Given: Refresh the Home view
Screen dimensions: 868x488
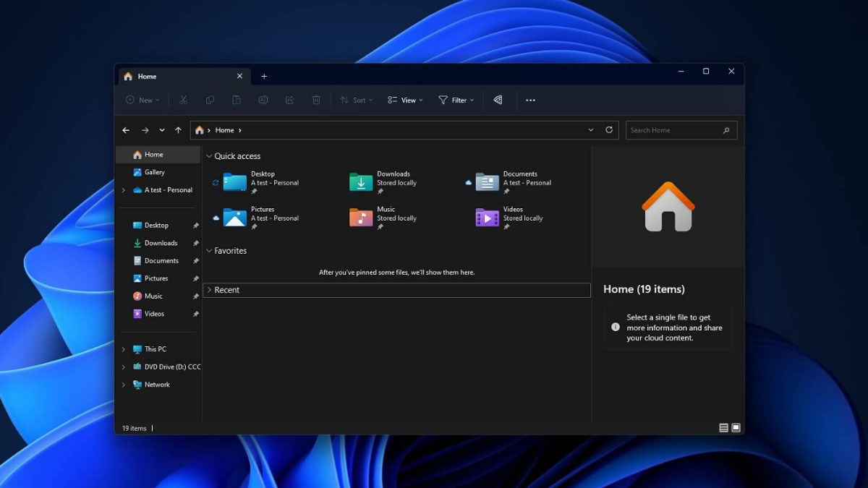Looking at the screenshot, I should click(609, 130).
